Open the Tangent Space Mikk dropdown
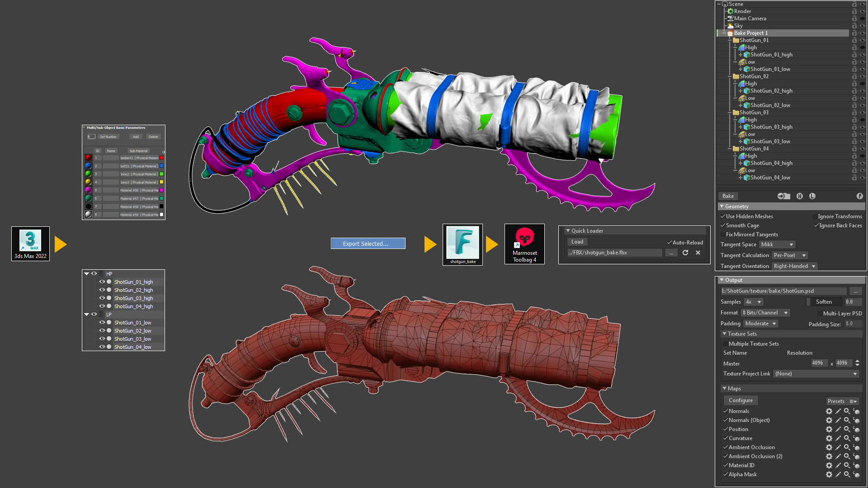This screenshot has height=488, width=868. (777, 244)
